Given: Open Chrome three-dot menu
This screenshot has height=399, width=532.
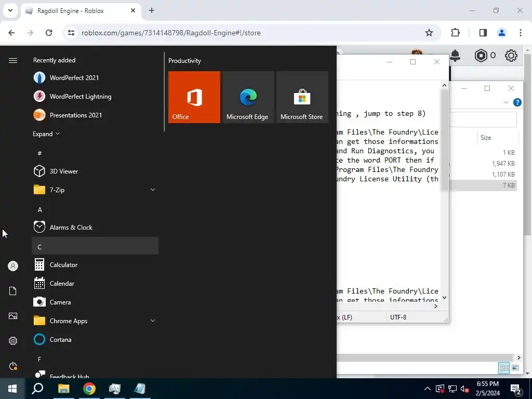Looking at the screenshot, I should click(x=521, y=33).
